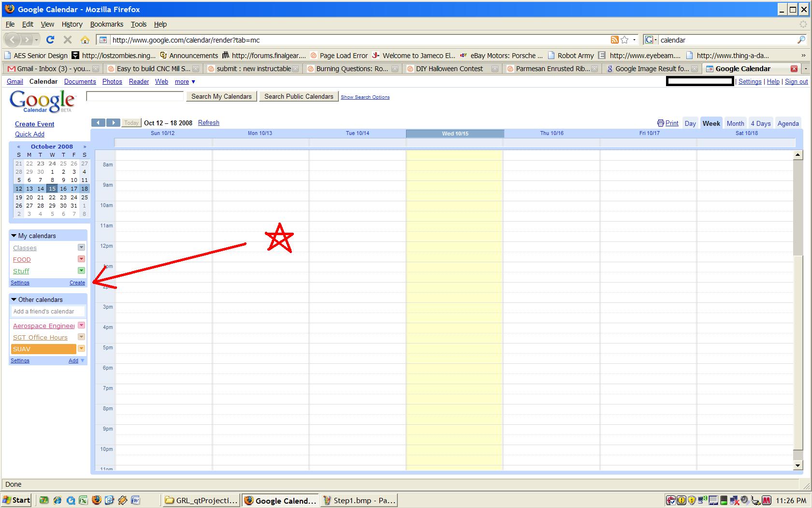The height and width of the screenshot is (508, 812).
Task: Click the Quick Add link
Action: tap(29, 134)
